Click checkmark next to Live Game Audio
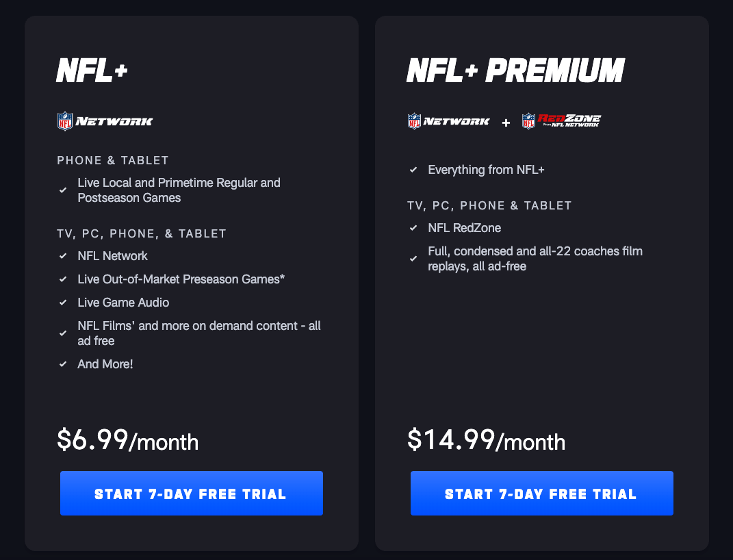Image resolution: width=733 pixels, height=560 pixels. pos(63,303)
